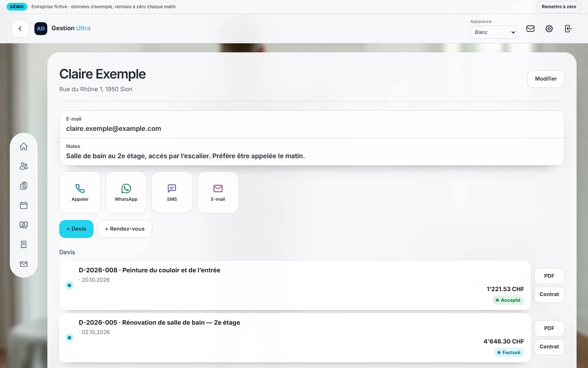Click the Gestion Ultra app title
Screen dimensions: 588x368
71,28
